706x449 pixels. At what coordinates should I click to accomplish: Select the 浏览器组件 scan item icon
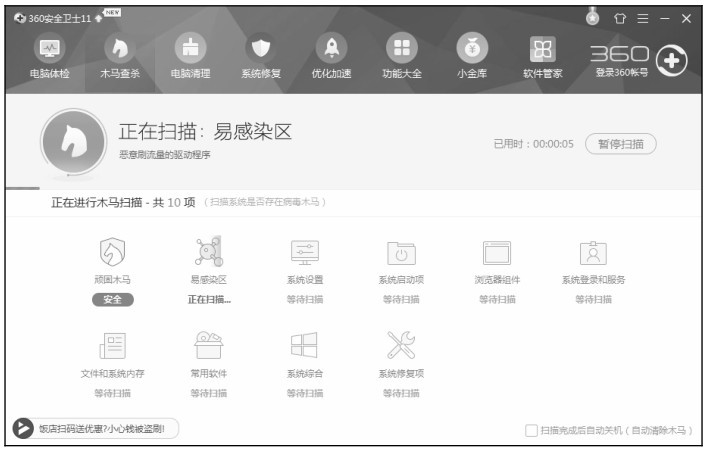coord(497,253)
